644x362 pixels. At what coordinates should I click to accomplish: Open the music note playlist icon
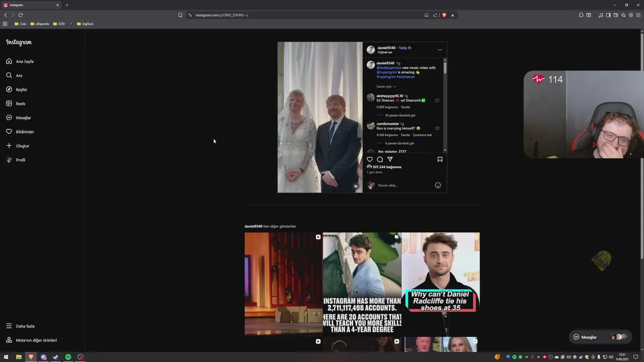[601, 15]
